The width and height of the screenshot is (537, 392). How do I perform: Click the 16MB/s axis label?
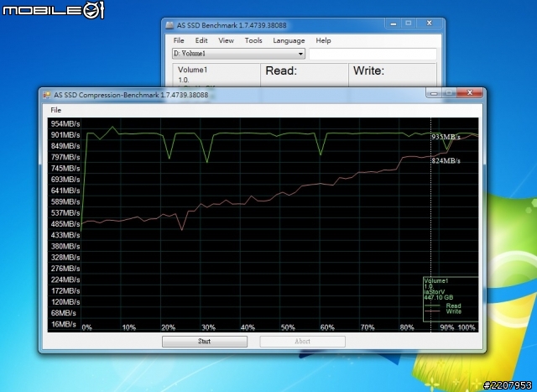[x=64, y=324]
